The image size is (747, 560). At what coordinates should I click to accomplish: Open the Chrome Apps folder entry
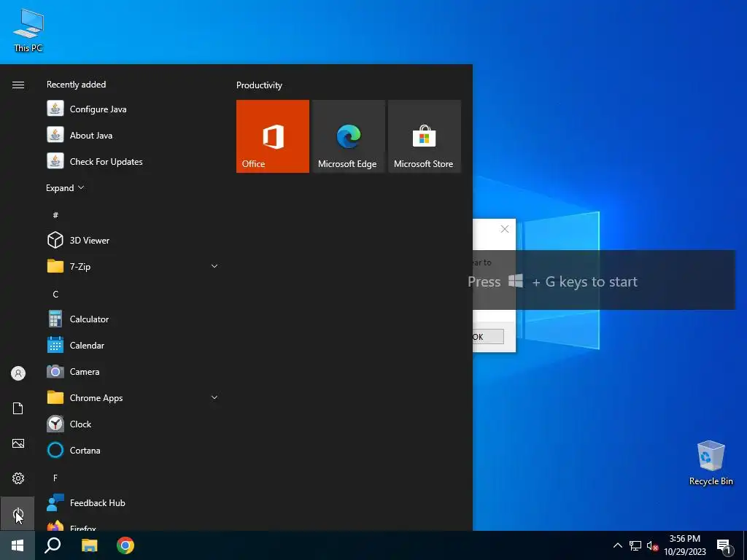point(133,397)
